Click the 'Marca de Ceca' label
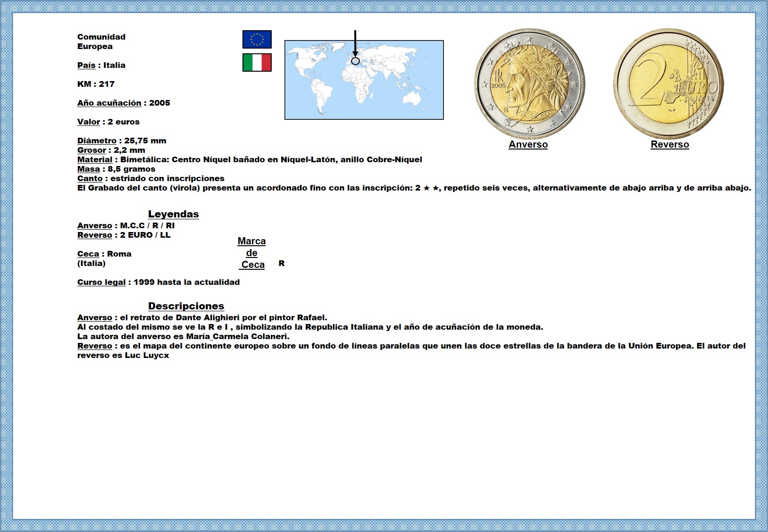The width and height of the screenshot is (768, 532). [x=252, y=253]
